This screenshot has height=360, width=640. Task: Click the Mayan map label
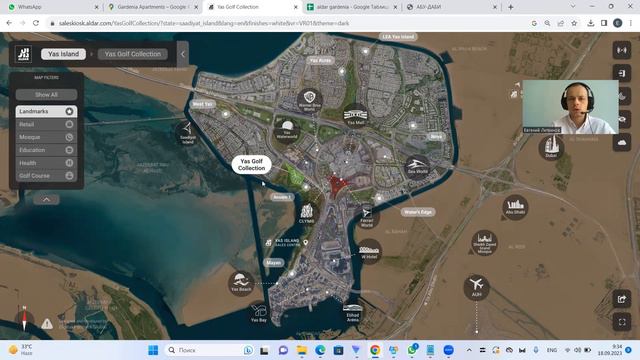point(273,263)
